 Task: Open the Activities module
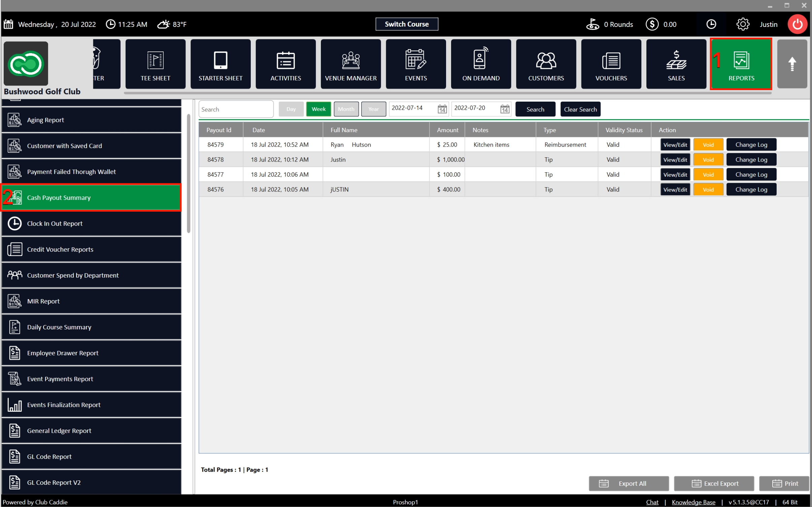[285, 64]
